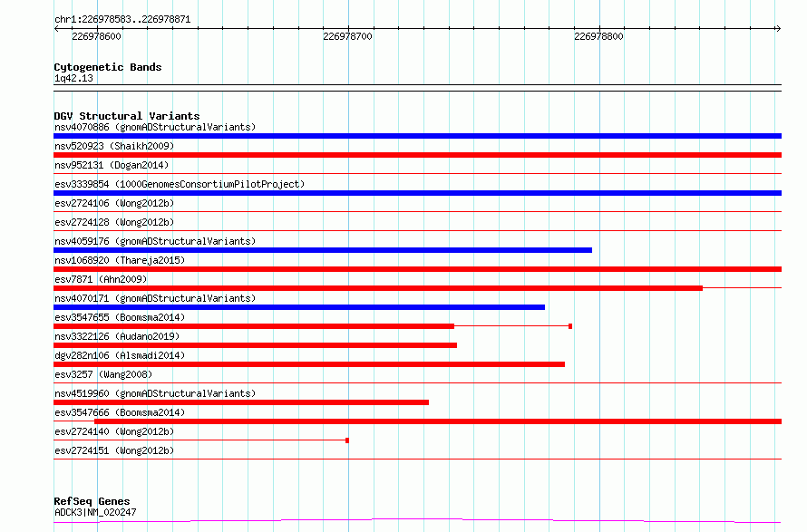Open variant esv3257 (Wang2008) label
807x532 pixels.
103,374
